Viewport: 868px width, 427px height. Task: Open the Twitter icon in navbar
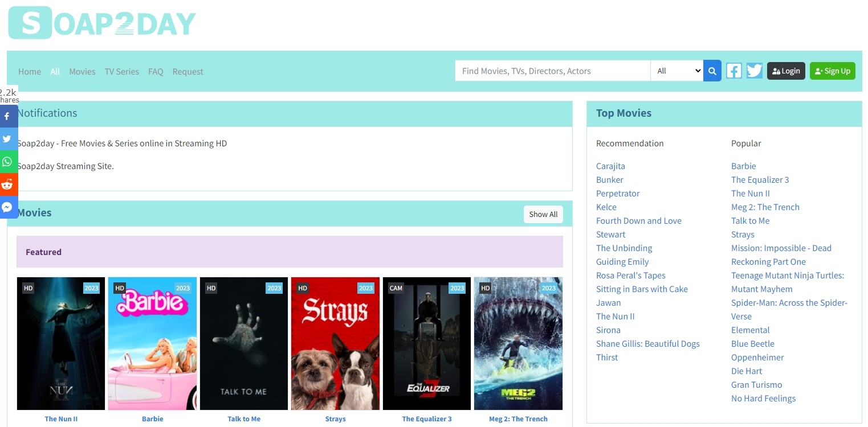coord(755,71)
